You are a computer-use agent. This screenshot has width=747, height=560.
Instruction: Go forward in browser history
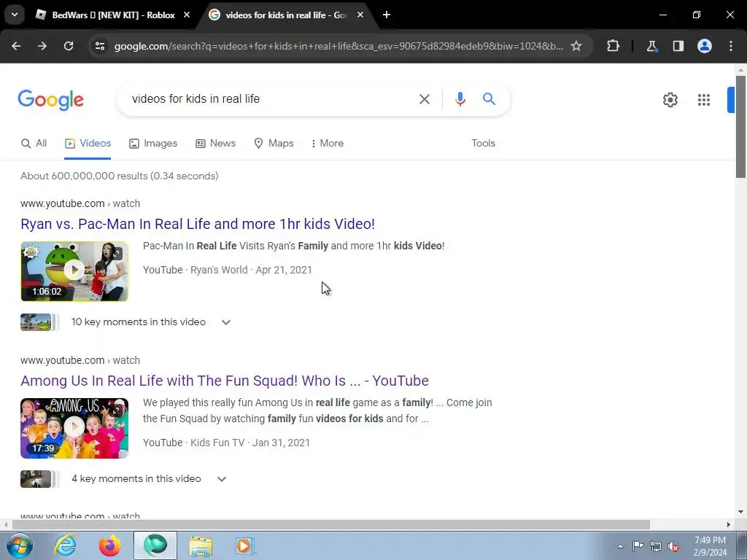(x=42, y=46)
